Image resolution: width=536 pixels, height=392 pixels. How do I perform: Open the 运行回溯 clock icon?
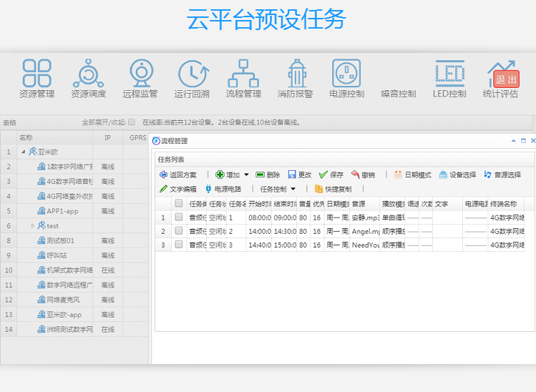click(192, 73)
